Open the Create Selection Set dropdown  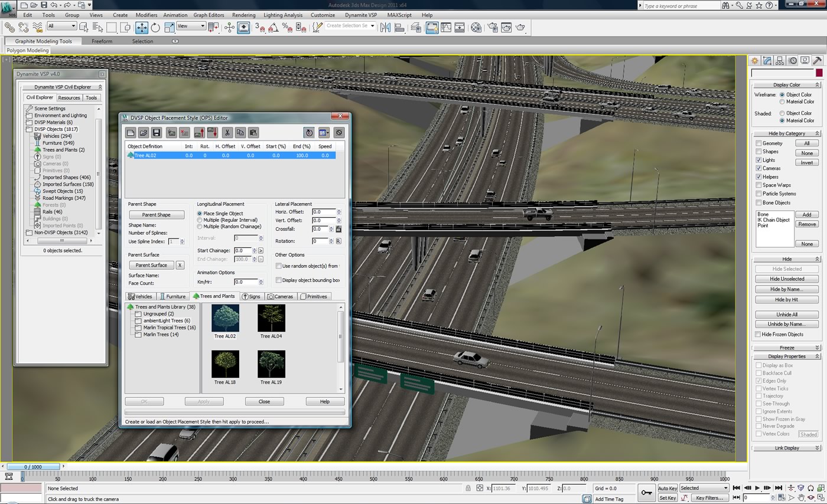pos(372,26)
